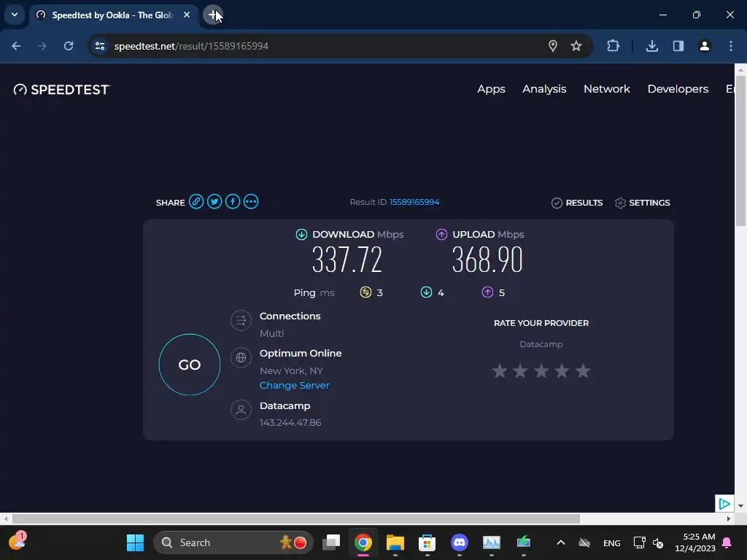Open Speedtest Settings gear
The height and width of the screenshot is (560, 747).
642,203
